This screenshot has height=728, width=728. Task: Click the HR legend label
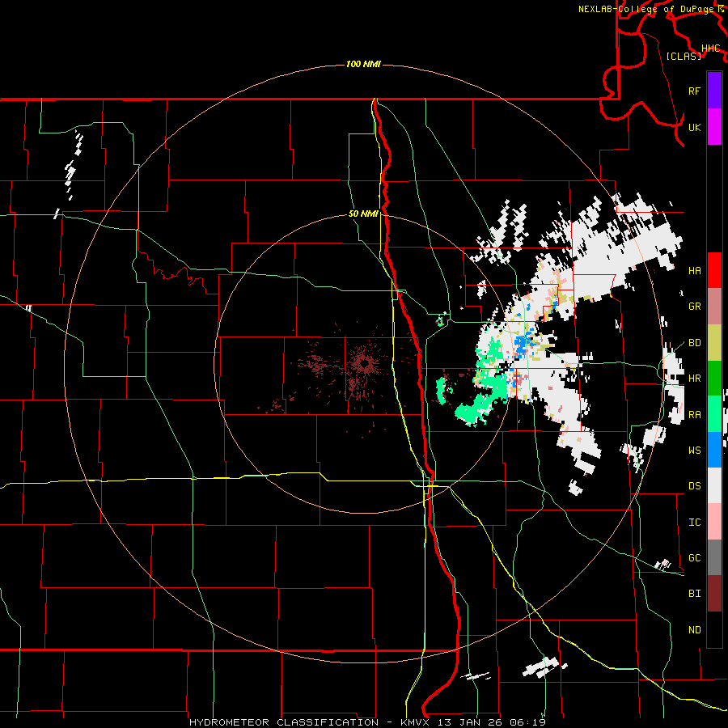click(x=694, y=379)
